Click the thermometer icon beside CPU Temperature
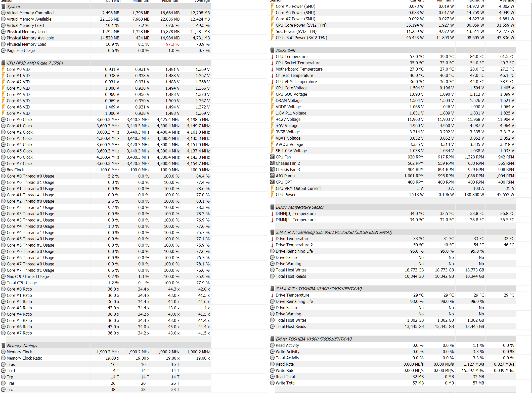Viewport: 532px width, 393px height. [272, 57]
